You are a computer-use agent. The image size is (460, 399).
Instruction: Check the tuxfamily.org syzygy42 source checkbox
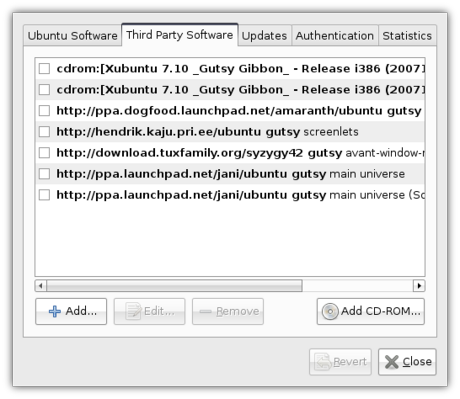(44, 153)
